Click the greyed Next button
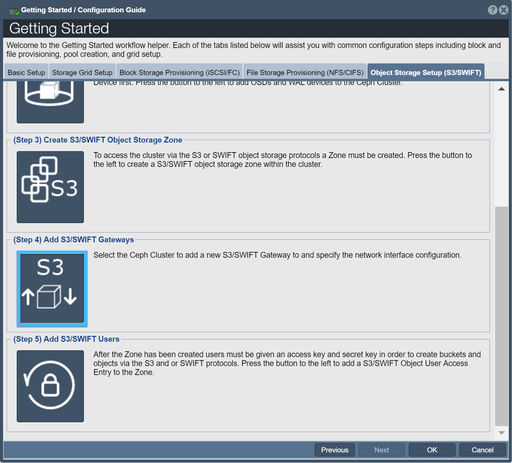The height and width of the screenshot is (463, 512). [x=381, y=450]
